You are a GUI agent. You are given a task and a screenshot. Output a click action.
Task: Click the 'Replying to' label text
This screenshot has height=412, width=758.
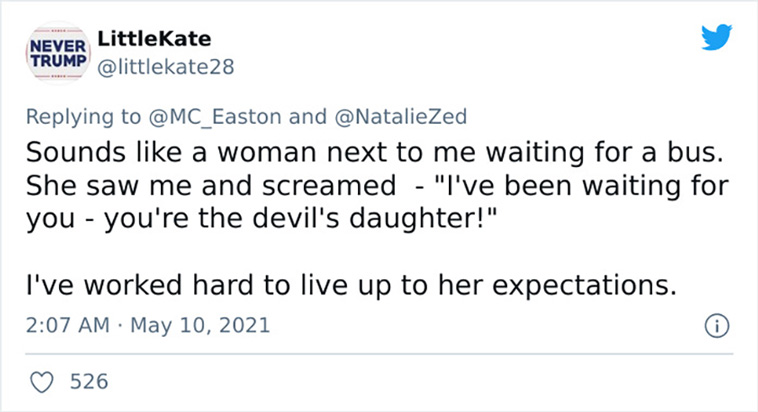point(83,117)
